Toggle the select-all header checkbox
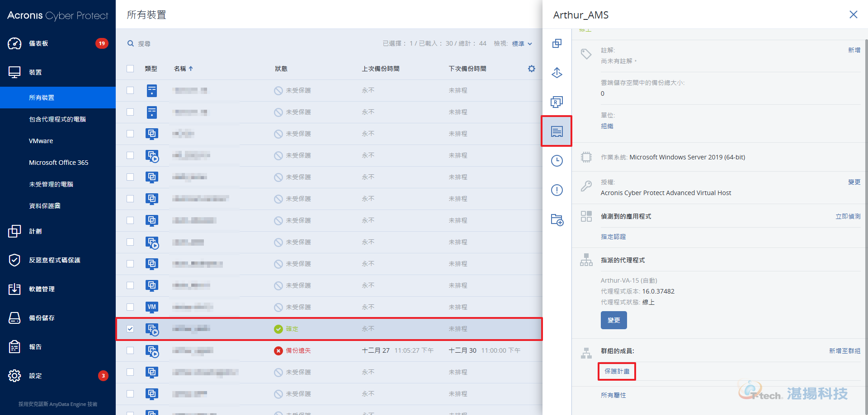Image resolution: width=868 pixels, height=415 pixels. 130,69
